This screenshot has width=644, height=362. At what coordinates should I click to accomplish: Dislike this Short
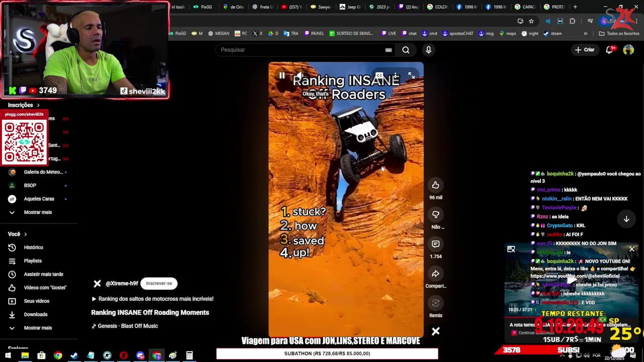tap(436, 215)
